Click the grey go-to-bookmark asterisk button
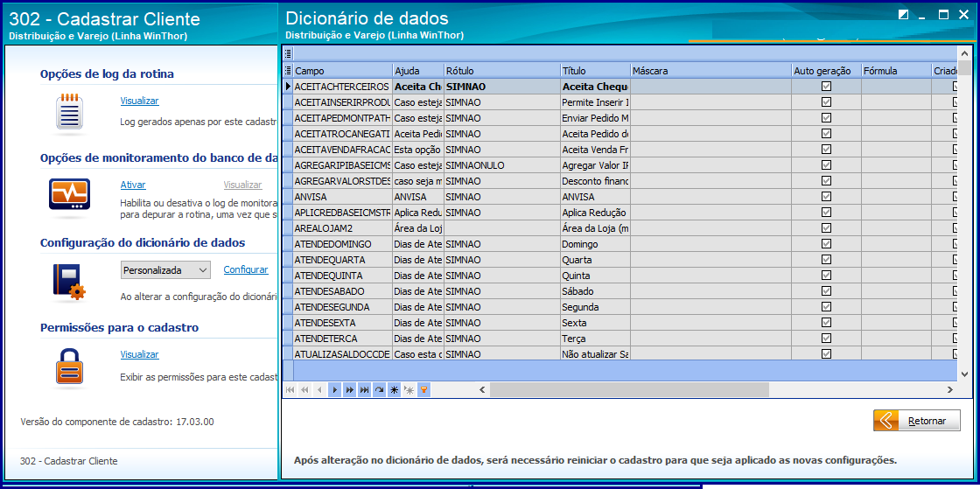 click(409, 389)
